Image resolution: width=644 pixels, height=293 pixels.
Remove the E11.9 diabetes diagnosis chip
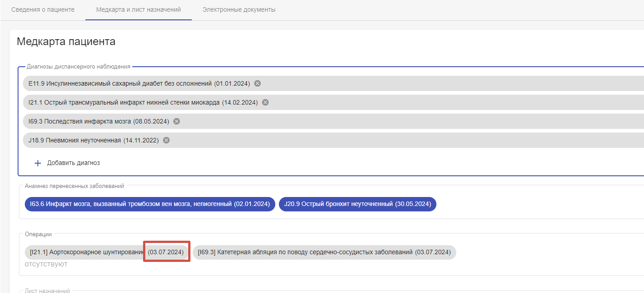[x=257, y=83]
